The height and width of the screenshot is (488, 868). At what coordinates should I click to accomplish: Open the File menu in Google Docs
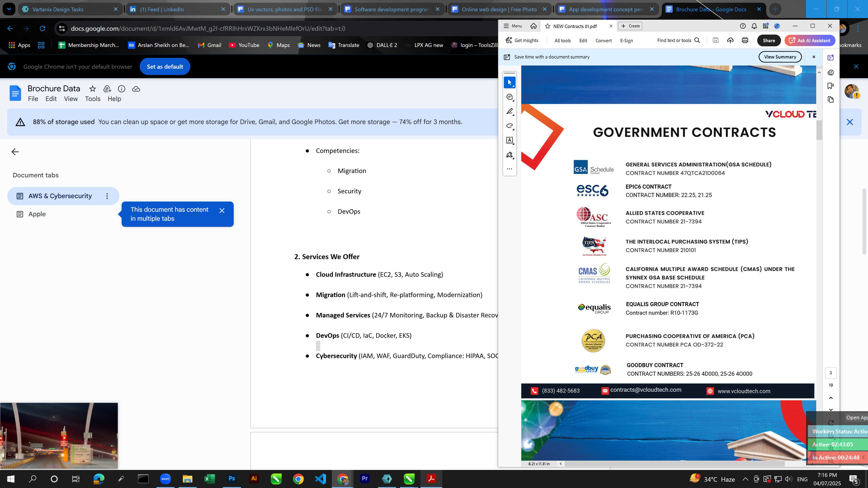pos(33,99)
